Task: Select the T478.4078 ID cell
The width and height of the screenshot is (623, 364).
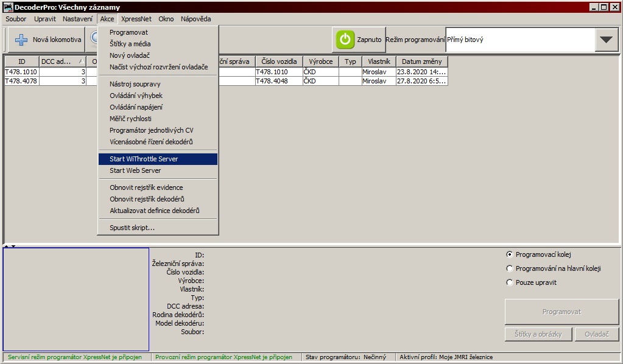Action: [x=21, y=81]
